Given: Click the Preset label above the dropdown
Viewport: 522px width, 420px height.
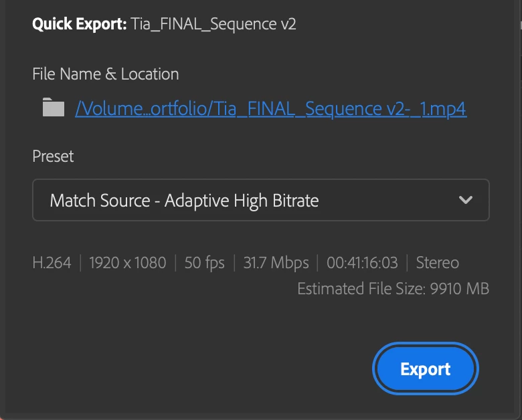Looking at the screenshot, I should (x=53, y=156).
